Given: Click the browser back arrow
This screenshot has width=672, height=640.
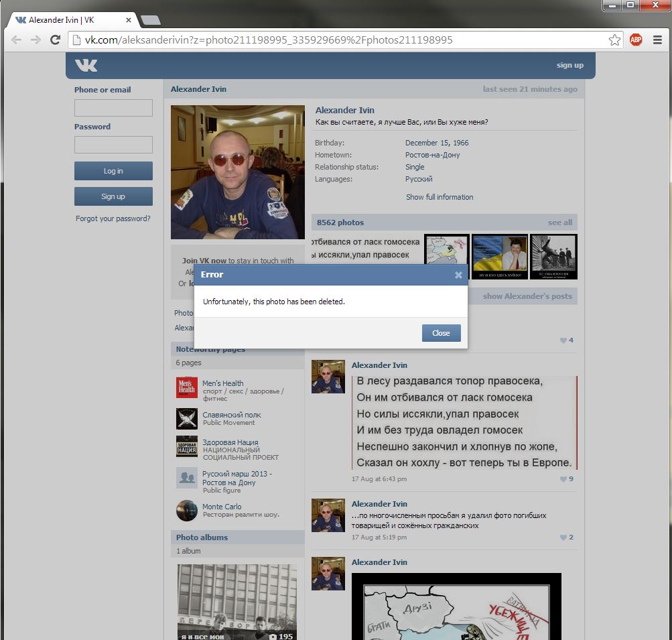Looking at the screenshot, I should tap(16, 40).
